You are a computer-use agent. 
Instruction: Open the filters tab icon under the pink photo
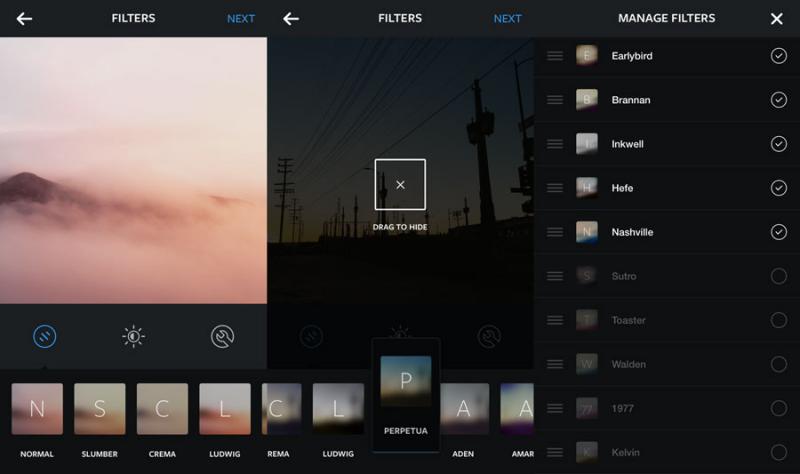[x=44, y=337]
